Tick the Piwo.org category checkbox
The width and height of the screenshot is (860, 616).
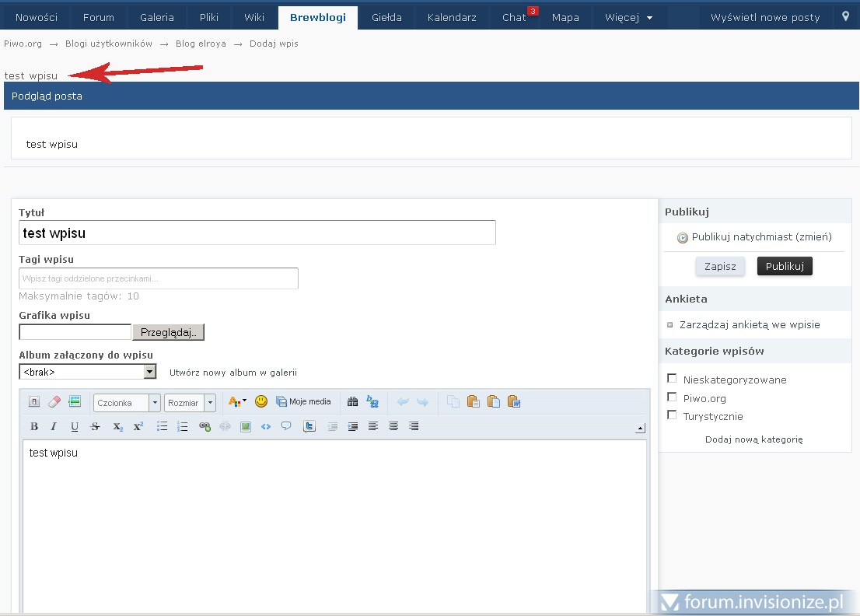pos(673,397)
